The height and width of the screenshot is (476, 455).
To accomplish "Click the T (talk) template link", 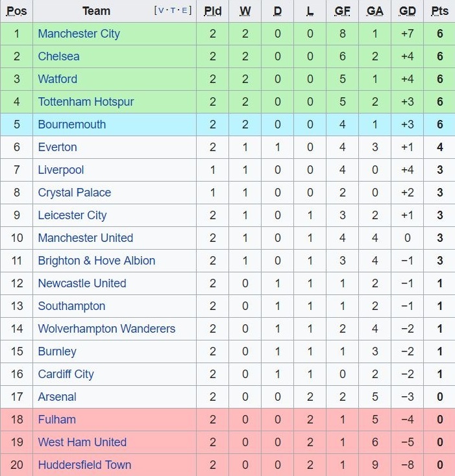I will [173, 10].
